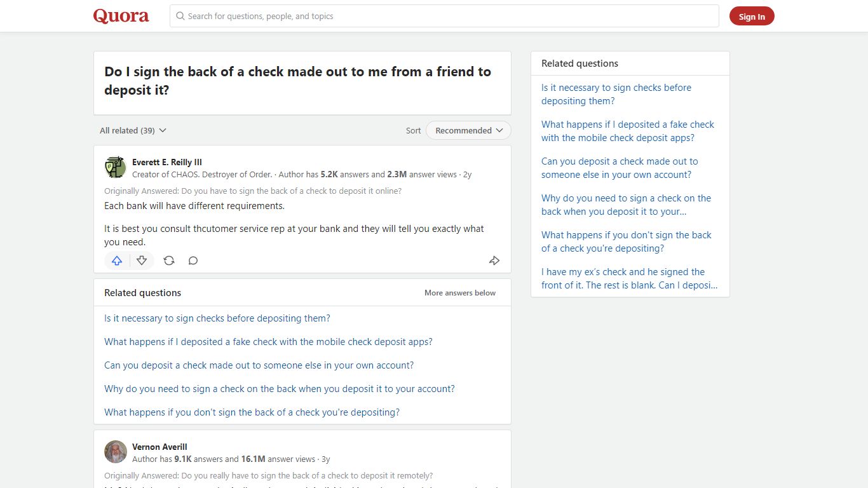Open sidebar link 'I have my ex's check'
Screen dimensions: 868x488
[x=630, y=278]
